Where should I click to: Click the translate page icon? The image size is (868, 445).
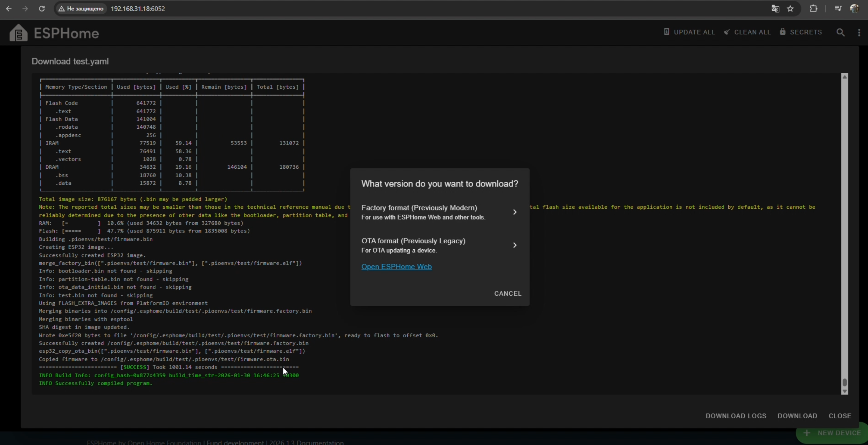[775, 8]
